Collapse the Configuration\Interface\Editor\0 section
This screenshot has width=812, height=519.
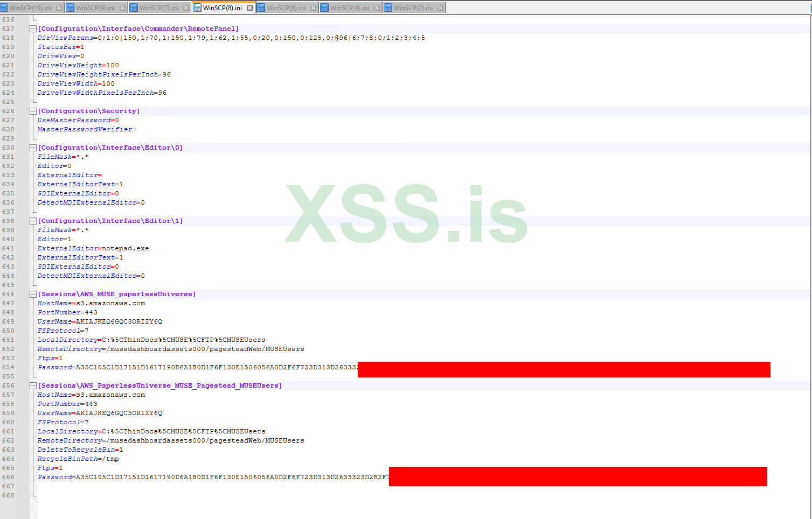pyautogui.click(x=32, y=147)
